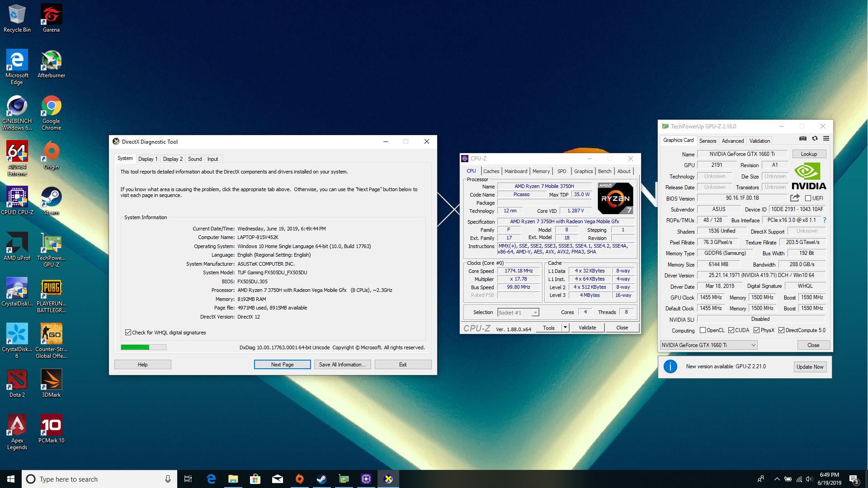This screenshot has height=488, width=868.
Task: Toggle Check for WHQL digital signatures
Action: click(x=128, y=333)
